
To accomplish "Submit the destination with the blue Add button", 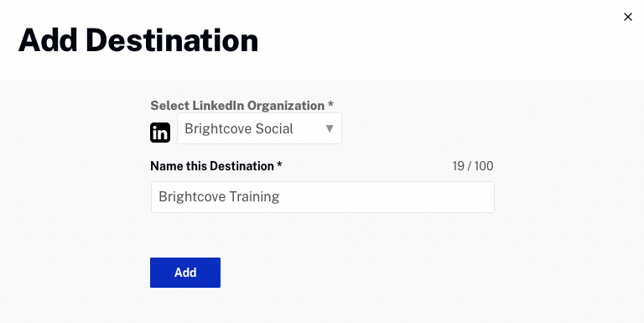I will pyautogui.click(x=185, y=273).
